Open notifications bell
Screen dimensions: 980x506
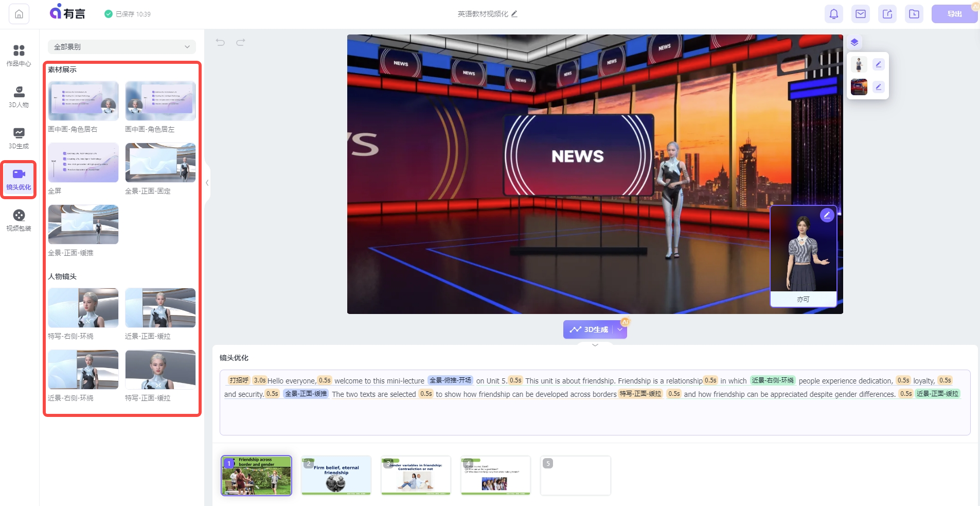pyautogui.click(x=834, y=14)
